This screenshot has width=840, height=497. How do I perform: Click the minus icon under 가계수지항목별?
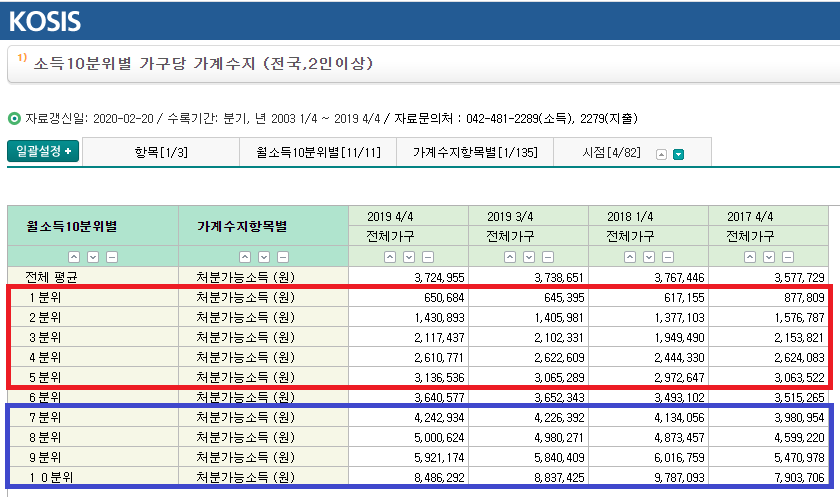283,257
